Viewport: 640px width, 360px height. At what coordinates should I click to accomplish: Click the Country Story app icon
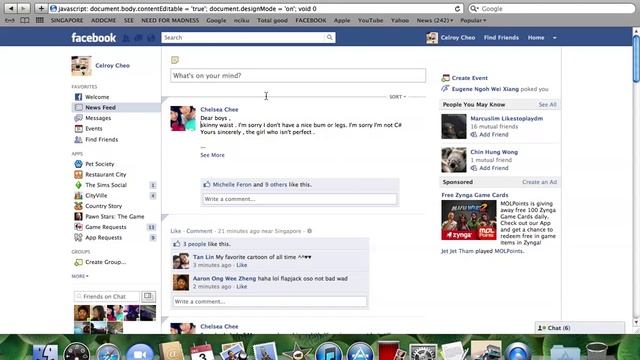pos(78,206)
